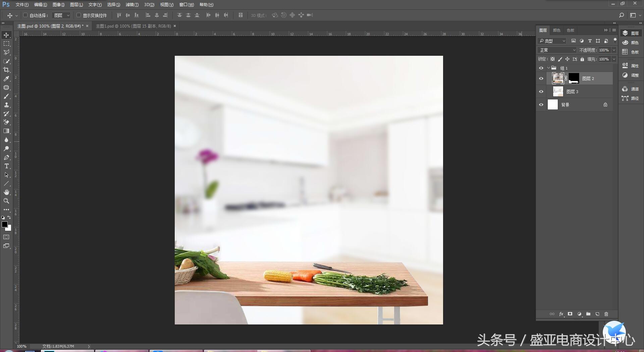Image resolution: width=644 pixels, height=352 pixels.
Task: Open the Layers panel options menu
Action: (x=614, y=30)
